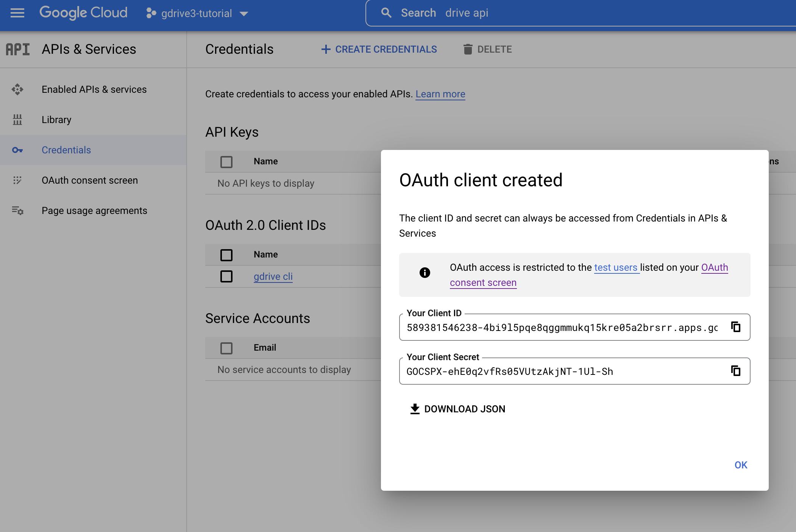Image resolution: width=796 pixels, height=532 pixels.
Task: Open the OAuth consent screen link in dialog
Action: [x=589, y=275]
